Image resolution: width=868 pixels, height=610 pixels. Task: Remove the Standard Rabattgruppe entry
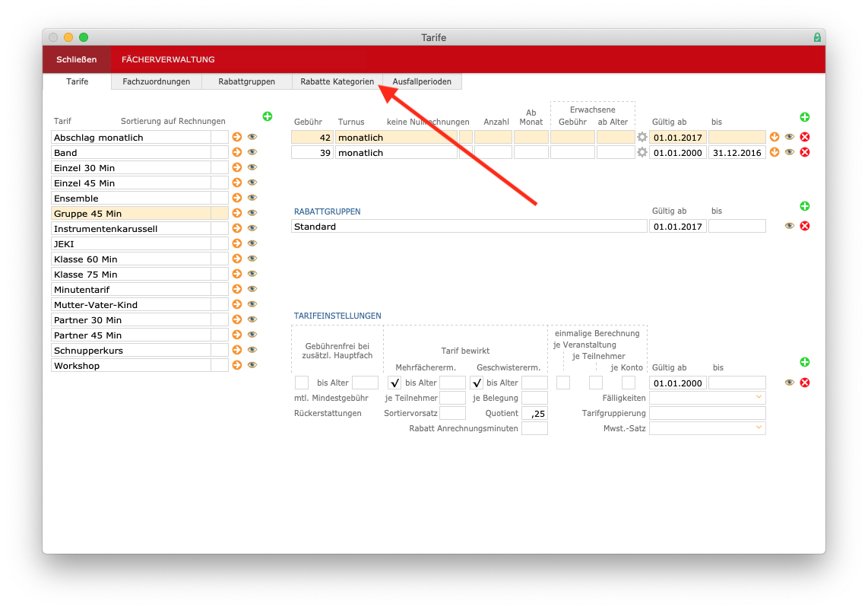pos(805,226)
